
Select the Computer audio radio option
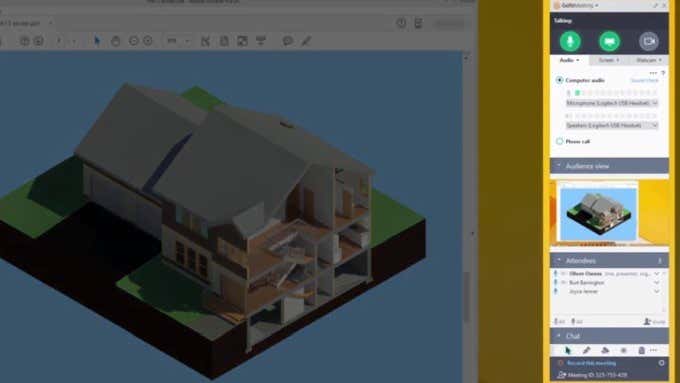click(x=559, y=80)
